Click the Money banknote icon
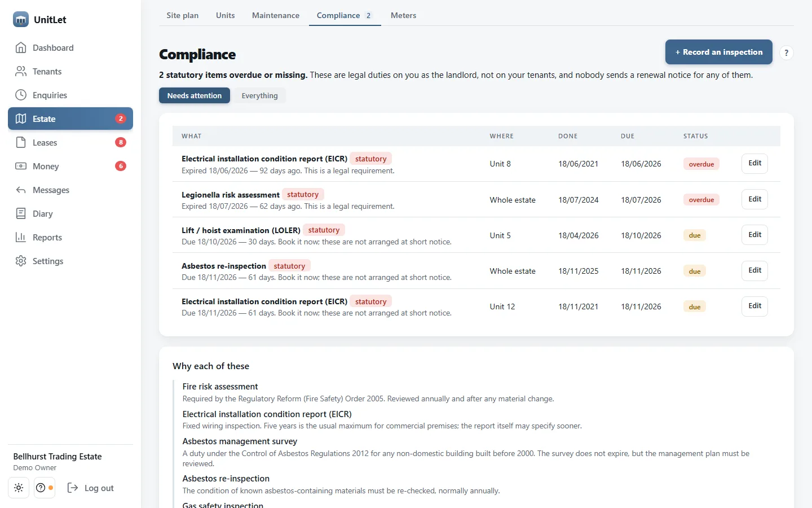 (21, 167)
